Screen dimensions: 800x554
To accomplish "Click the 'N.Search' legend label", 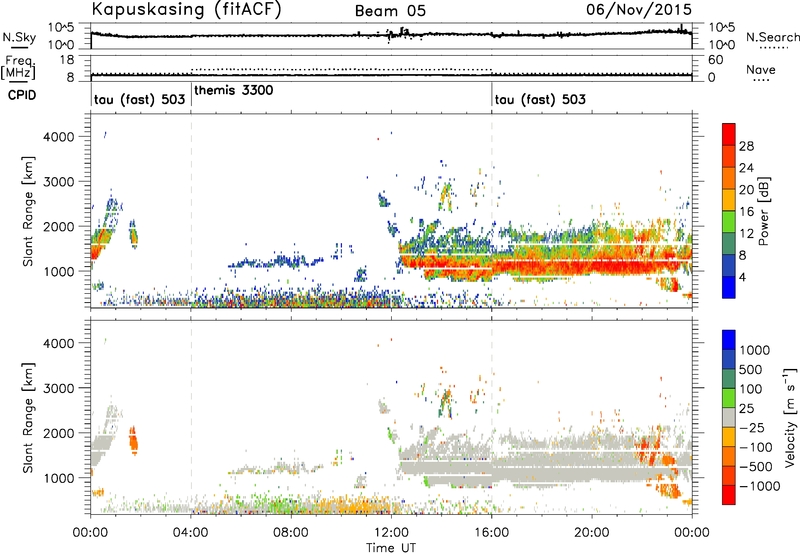I will coord(773,37).
